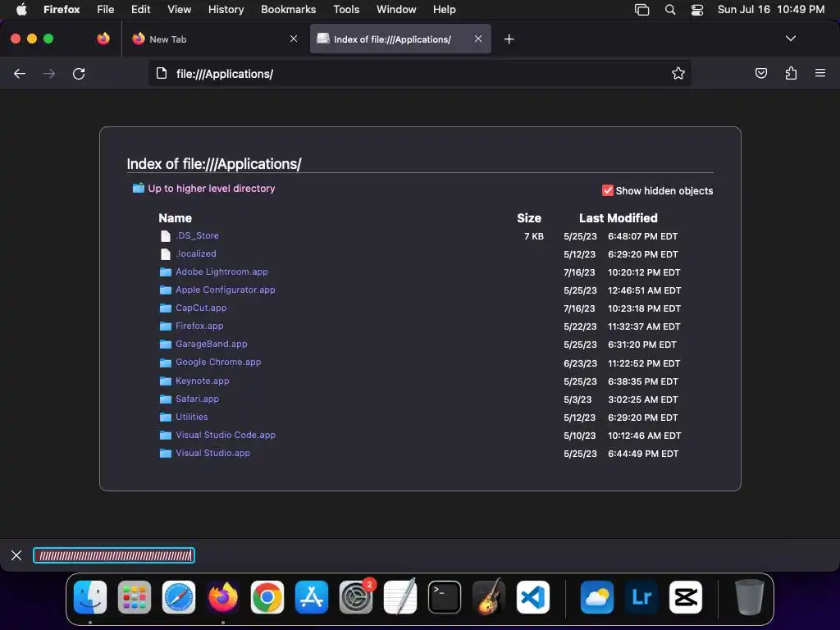Close the Index of file:///Applications/ tab
Screen dimensions: 840x630
478,39
